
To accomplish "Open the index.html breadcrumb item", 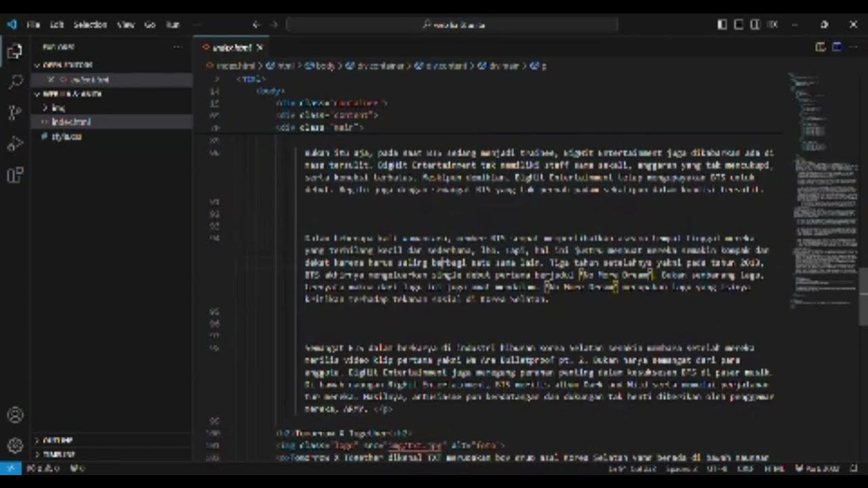I will coord(229,66).
